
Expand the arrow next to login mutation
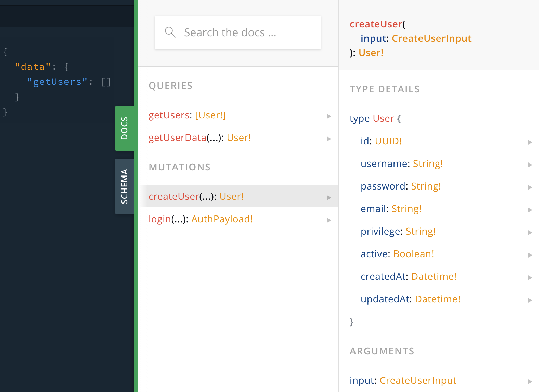pos(329,220)
